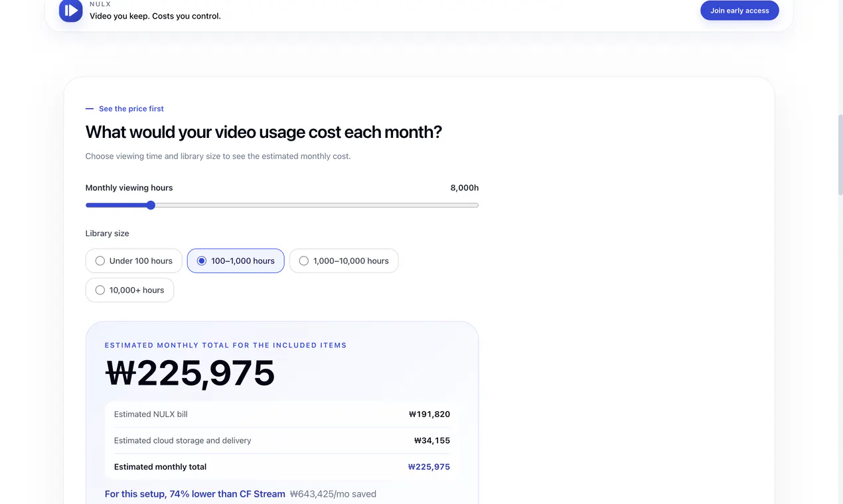Click the Library size label
Screen dimensions: 843x504
108,233
